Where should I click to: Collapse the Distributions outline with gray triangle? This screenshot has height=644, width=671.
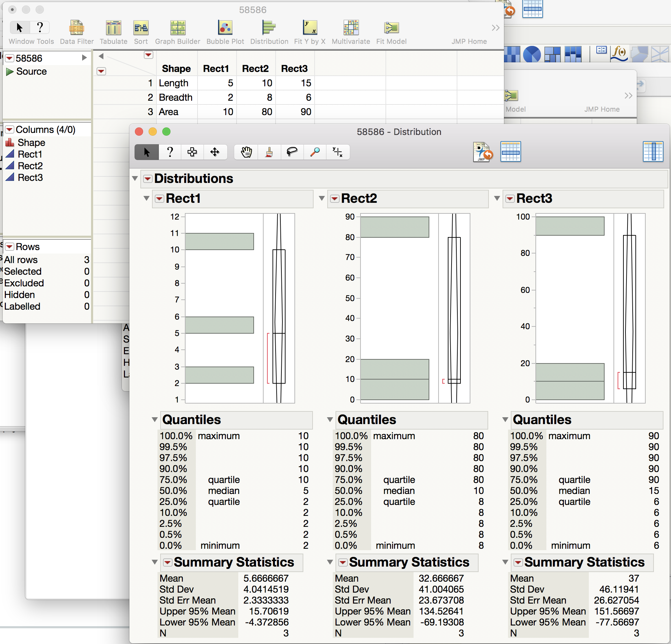point(135,178)
